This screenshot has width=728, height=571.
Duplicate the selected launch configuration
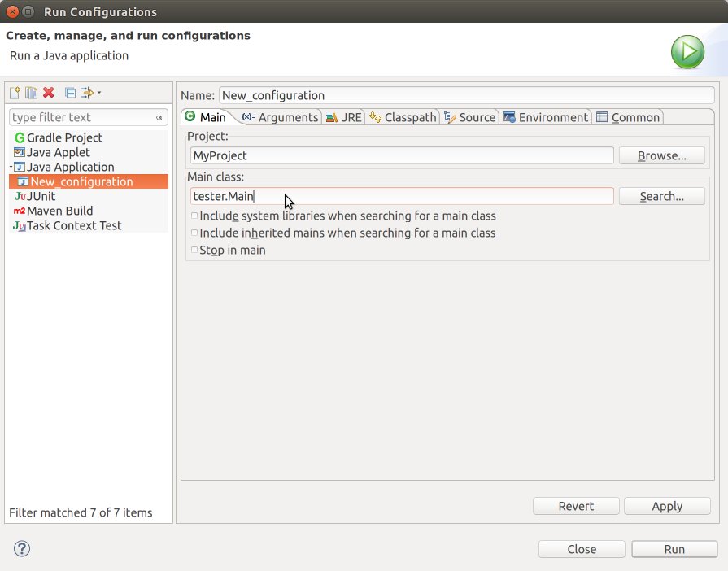click(x=31, y=93)
